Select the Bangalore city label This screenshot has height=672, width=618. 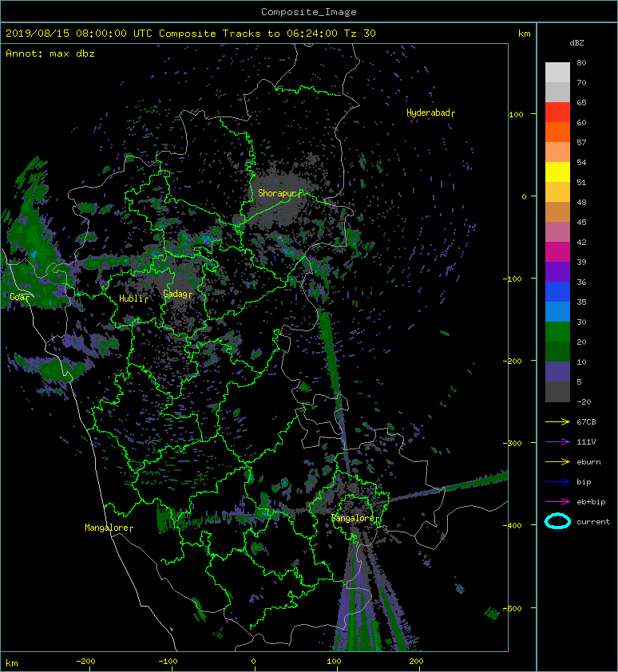click(x=355, y=518)
